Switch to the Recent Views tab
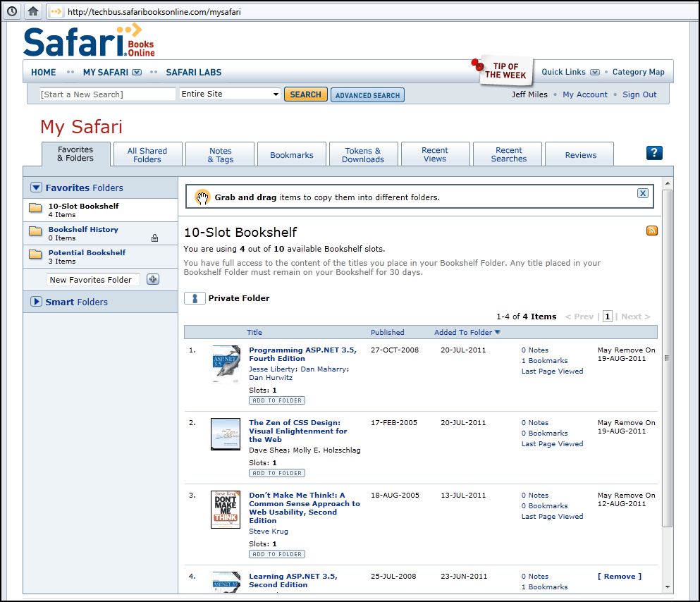Viewport: 700px width, 602px height. (x=435, y=154)
